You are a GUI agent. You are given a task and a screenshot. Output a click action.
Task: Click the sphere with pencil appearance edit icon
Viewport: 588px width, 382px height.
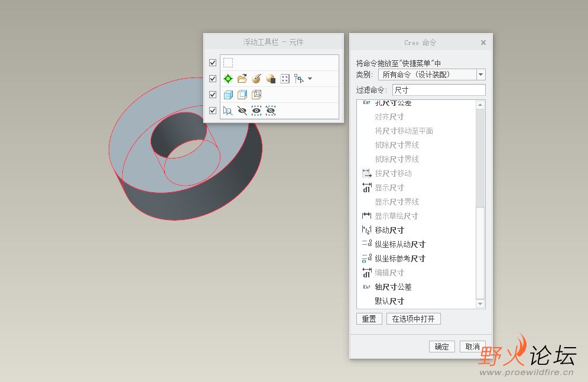[x=256, y=79]
